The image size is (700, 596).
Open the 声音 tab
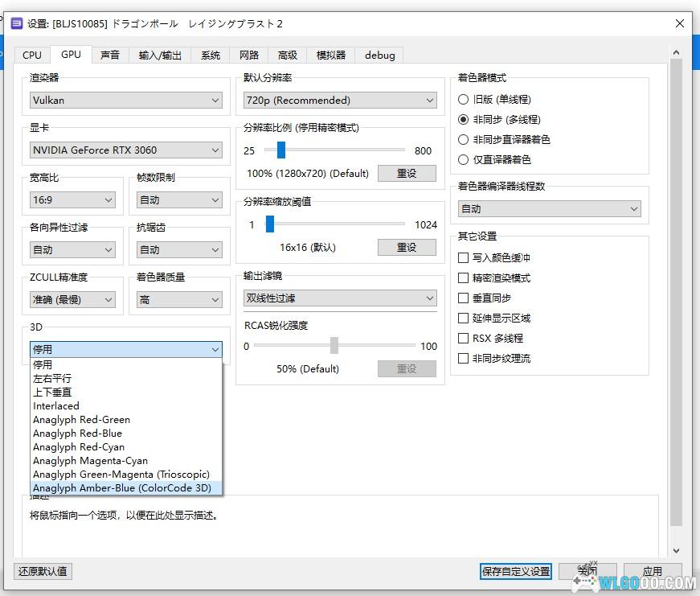point(110,55)
